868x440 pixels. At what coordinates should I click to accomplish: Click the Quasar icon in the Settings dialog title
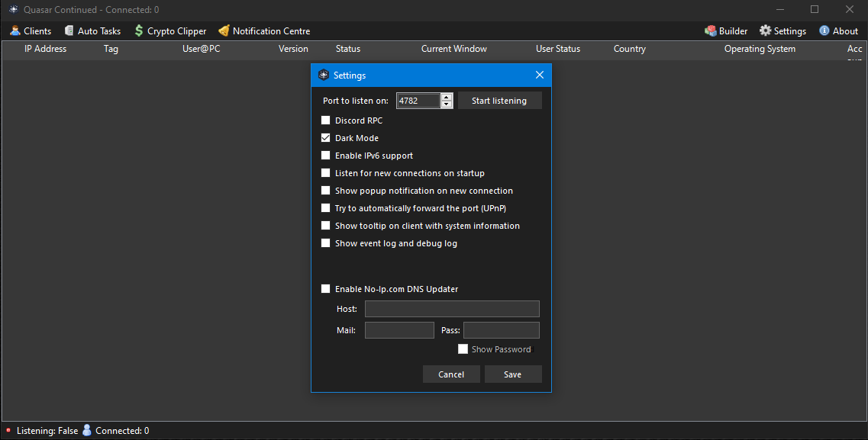(324, 75)
